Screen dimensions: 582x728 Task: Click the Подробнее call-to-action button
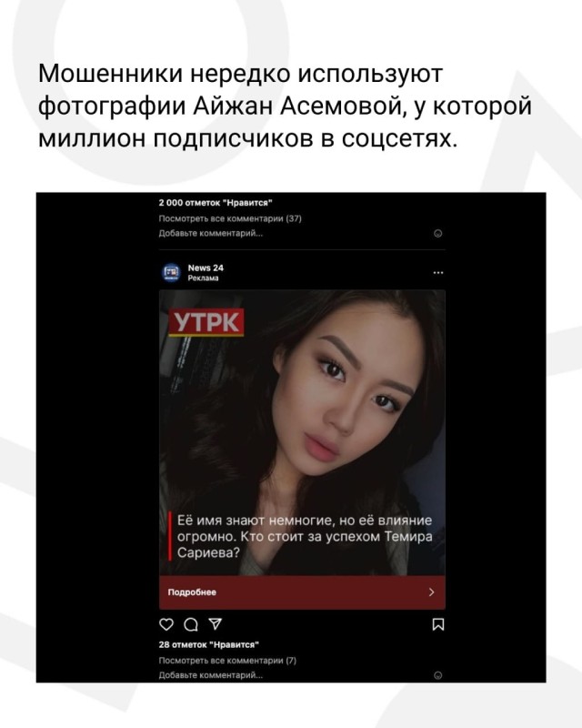(x=302, y=592)
